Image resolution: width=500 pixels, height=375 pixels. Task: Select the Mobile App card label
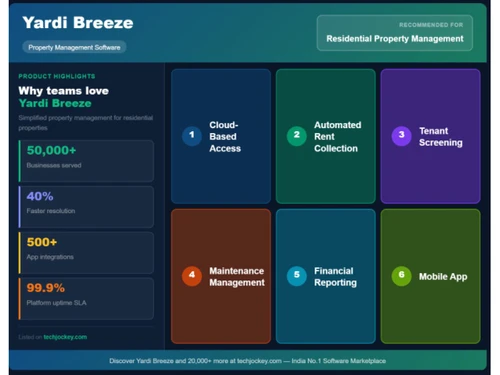pyautogui.click(x=443, y=277)
